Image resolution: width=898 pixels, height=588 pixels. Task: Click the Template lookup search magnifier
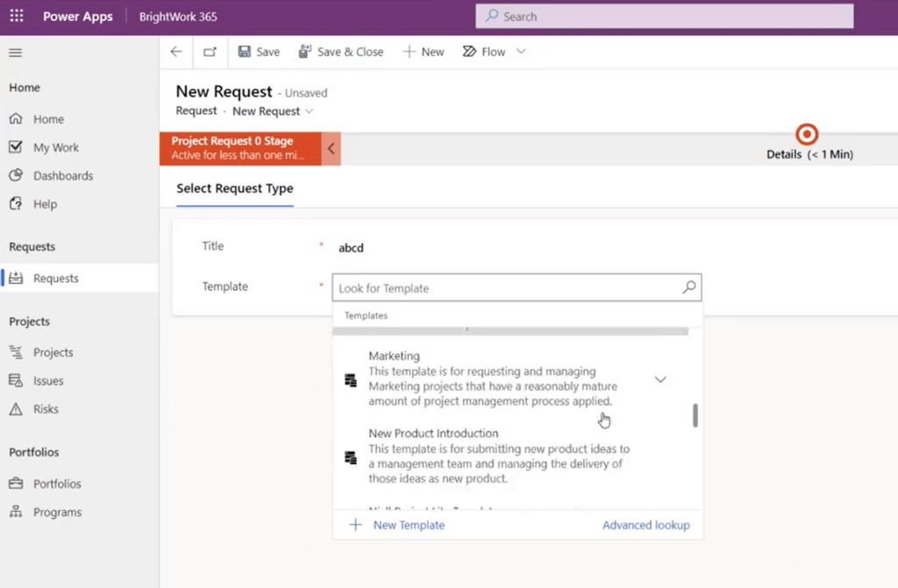coord(689,287)
